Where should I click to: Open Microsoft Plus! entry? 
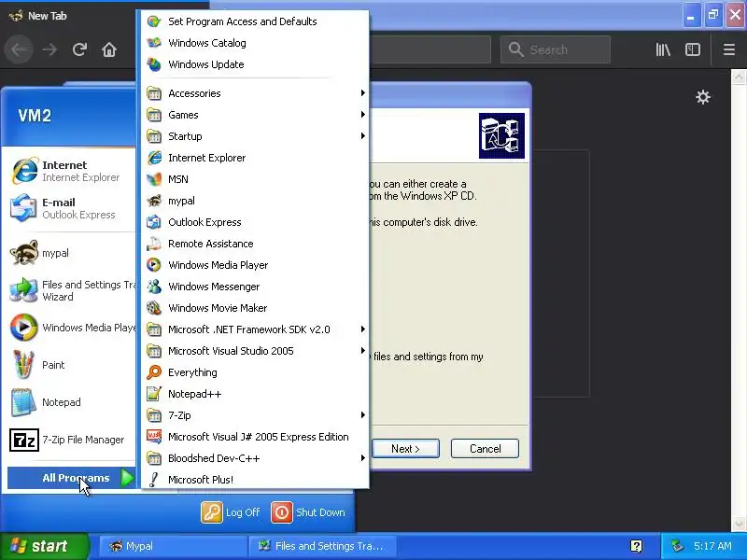[253, 480]
